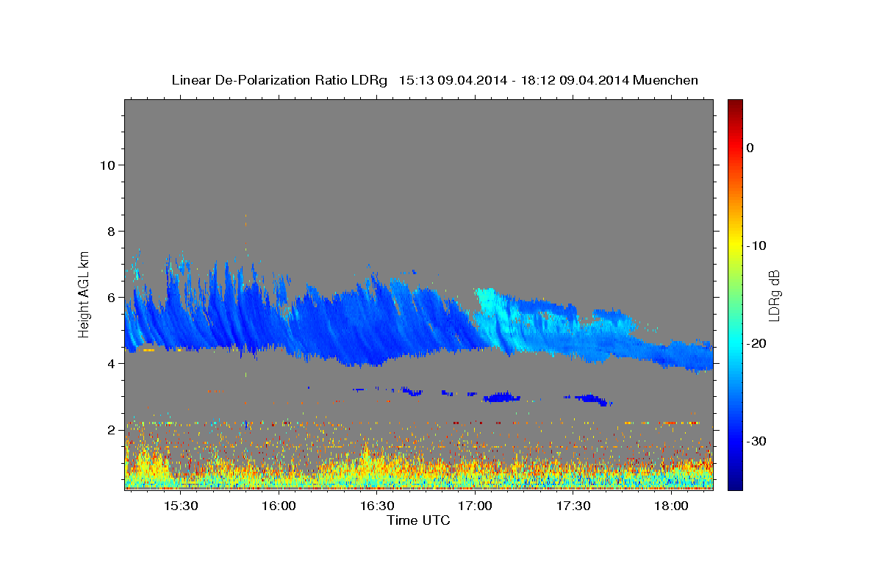Click the colorbar tick label '-30'
This screenshot has width=882, height=588.
pos(757,441)
